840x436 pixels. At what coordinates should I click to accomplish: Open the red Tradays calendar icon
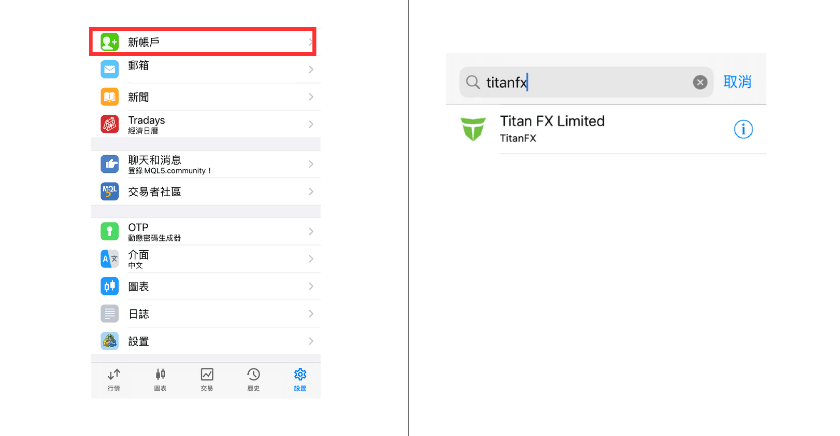pos(109,124)
